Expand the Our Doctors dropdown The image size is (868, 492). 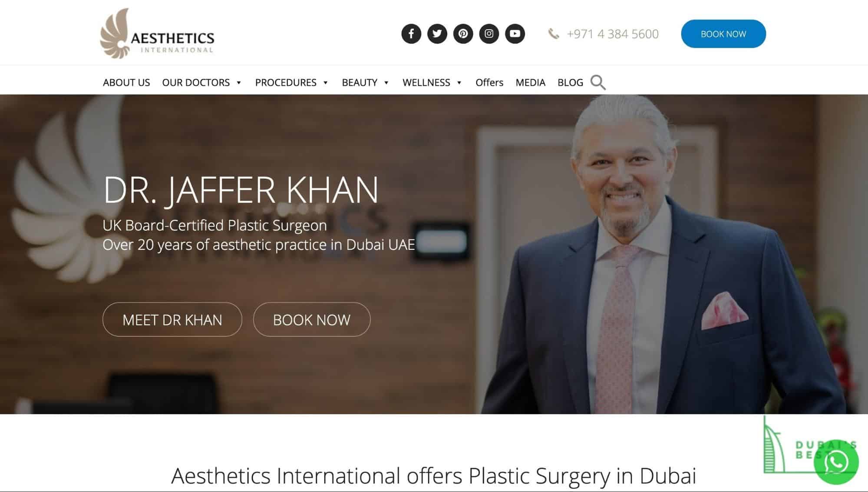(201, 83)
